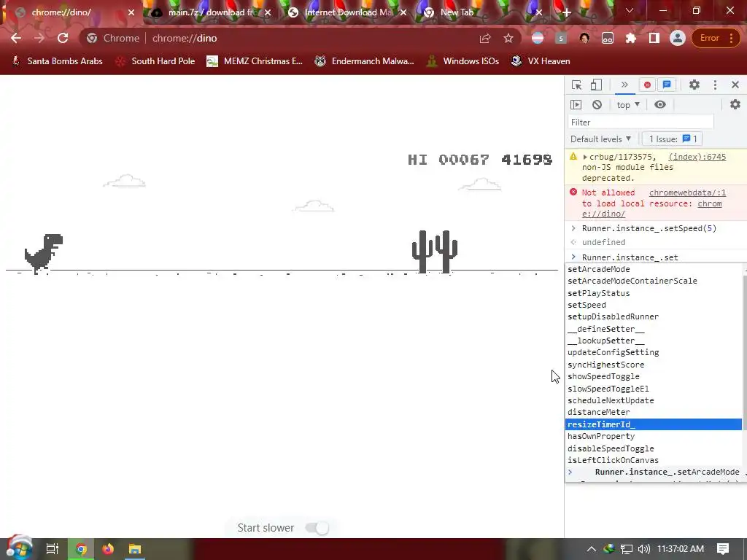The height and width of the screenshot is (560, 747).
Task: Reload the chrome://dino page
Action: coord(63,38)
